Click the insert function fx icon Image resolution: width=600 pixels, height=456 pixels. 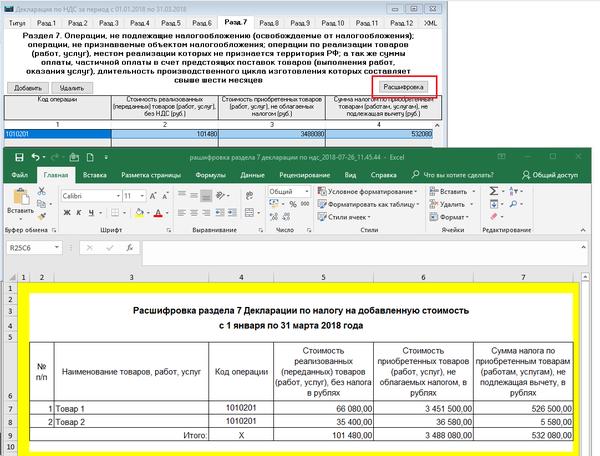coord(130,248)
